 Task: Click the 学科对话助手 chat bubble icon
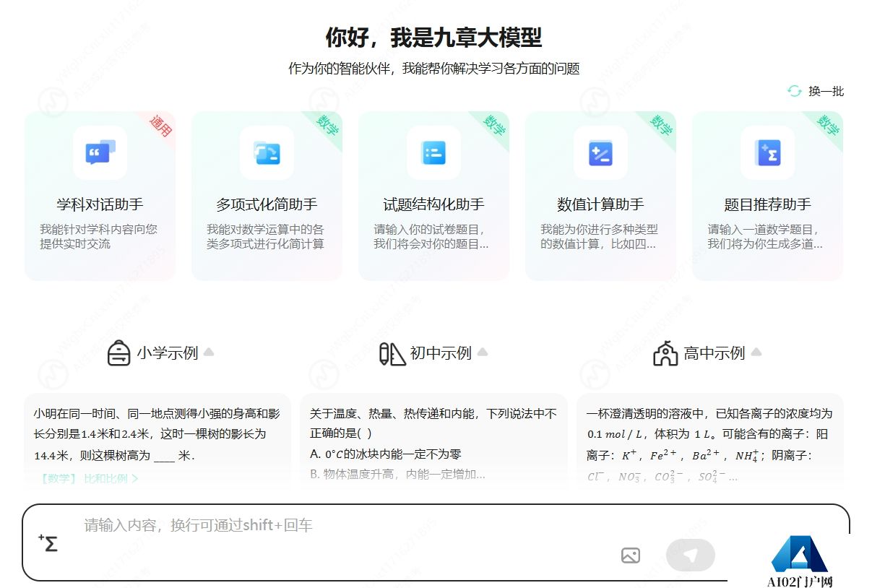(x=100, y=152)
